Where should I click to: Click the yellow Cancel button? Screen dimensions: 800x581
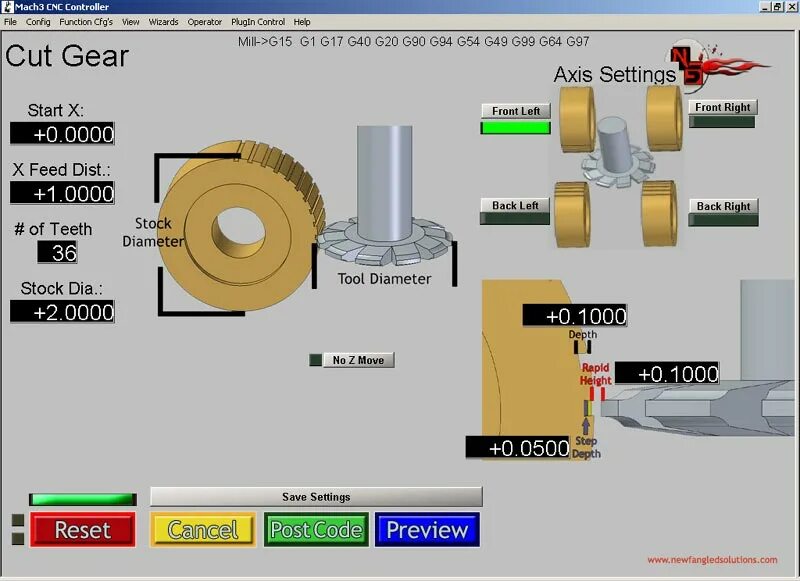coord(203,530)
